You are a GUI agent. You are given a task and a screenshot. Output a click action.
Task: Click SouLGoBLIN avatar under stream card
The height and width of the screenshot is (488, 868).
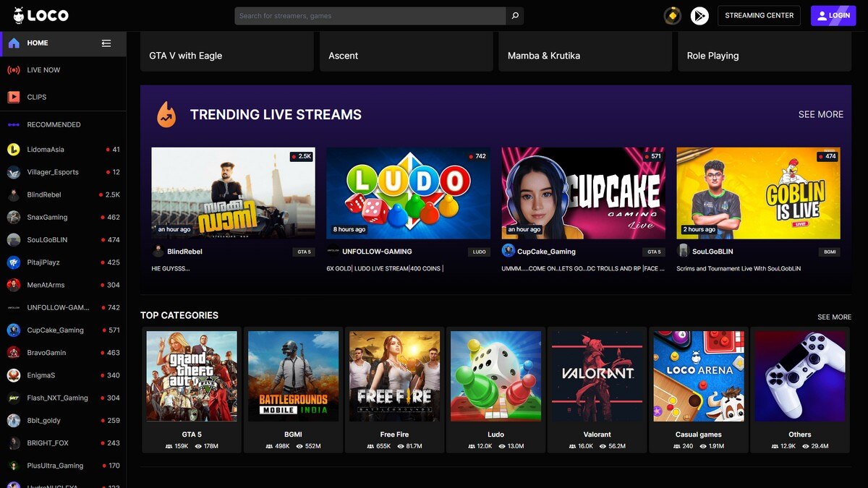click(683, 251)
